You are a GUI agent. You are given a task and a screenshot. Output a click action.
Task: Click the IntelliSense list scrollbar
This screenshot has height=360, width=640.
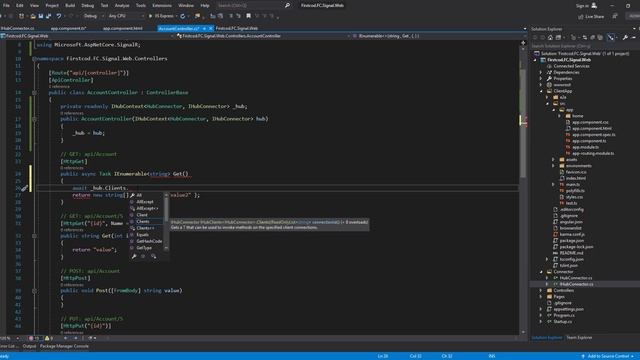tap(166, 222)
